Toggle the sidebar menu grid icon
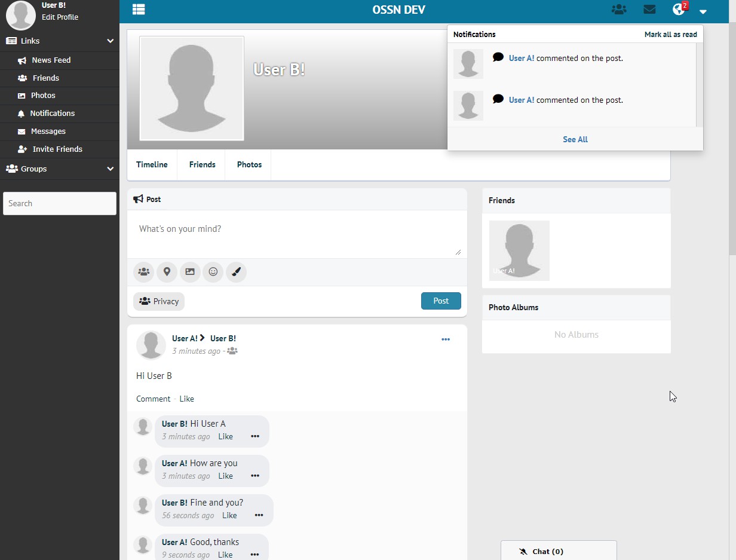The height and width of the screenshot is (560, 736). (139, 10)
